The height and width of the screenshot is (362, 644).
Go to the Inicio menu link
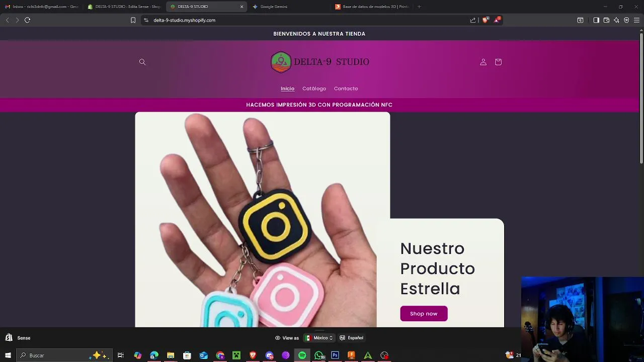tap(287, 88)
